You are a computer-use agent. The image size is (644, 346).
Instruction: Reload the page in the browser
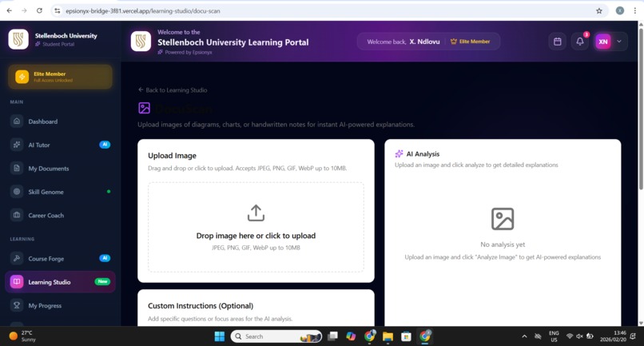(39, 10)
